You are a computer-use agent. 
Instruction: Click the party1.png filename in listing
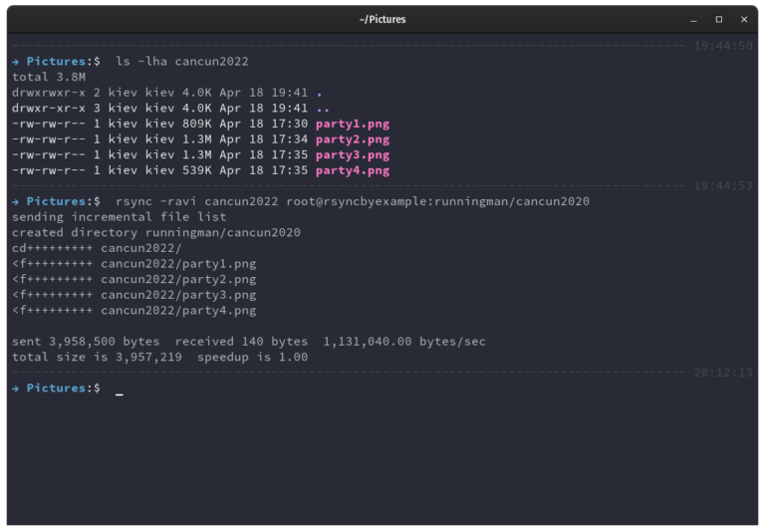tap(353, 124)
